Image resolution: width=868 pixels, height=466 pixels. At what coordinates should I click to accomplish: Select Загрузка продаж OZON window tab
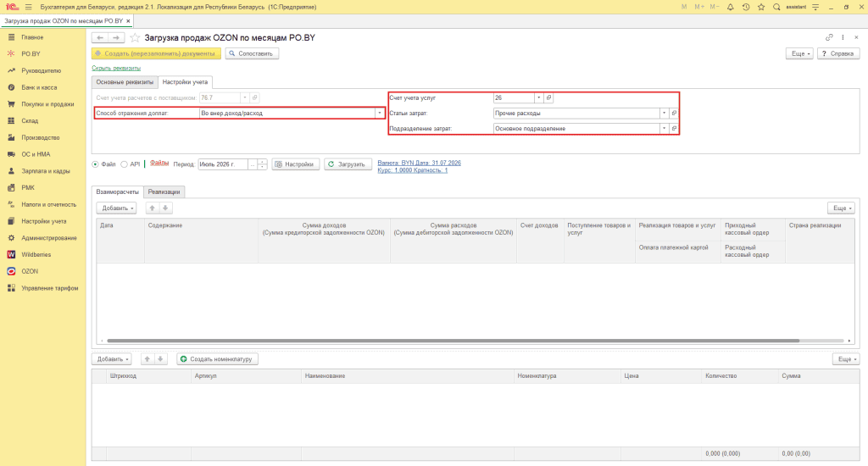point(63,21)
